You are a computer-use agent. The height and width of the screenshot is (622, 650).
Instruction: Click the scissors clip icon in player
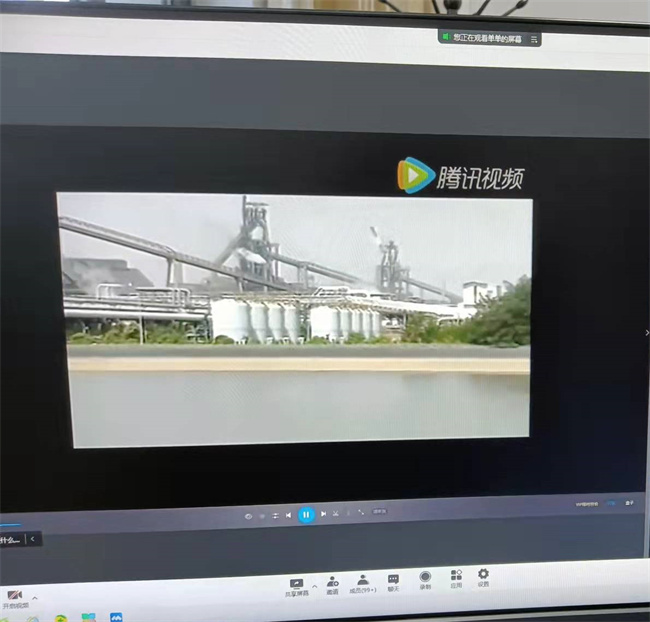click(x=336, y=513)
